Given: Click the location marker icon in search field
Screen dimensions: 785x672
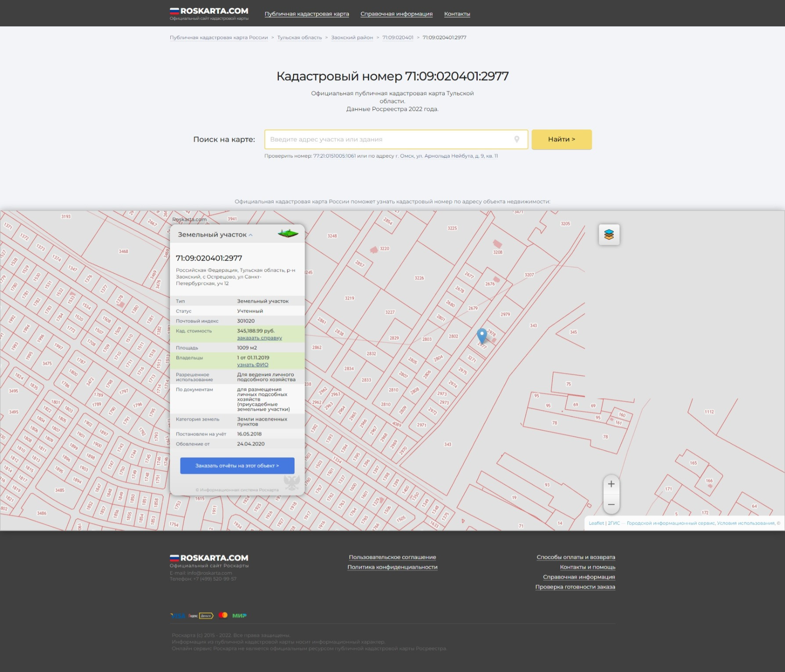Looking at the screenshot, I should 517,139.
